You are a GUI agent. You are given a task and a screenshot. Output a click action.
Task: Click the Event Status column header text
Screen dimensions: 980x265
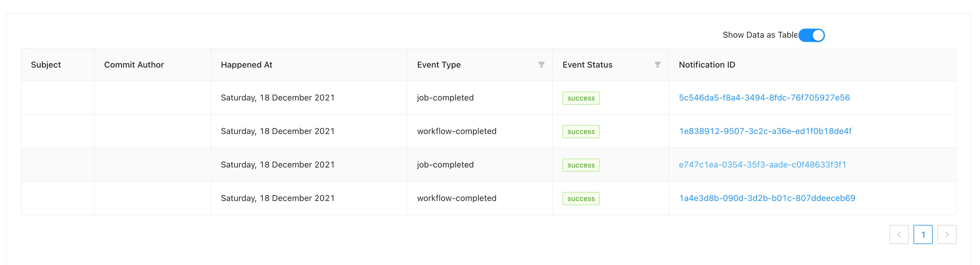(x=587, y=65)
